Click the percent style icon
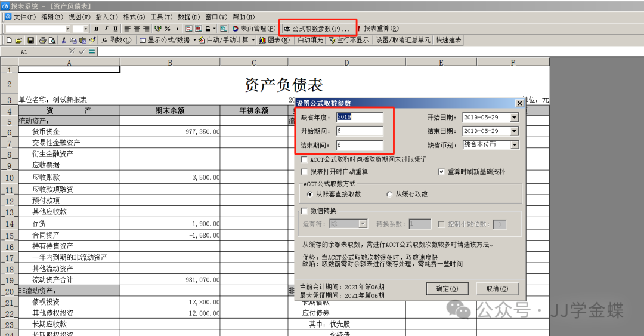Image resolution: width=644 pixels, height=336 pixels. [168, 29]
